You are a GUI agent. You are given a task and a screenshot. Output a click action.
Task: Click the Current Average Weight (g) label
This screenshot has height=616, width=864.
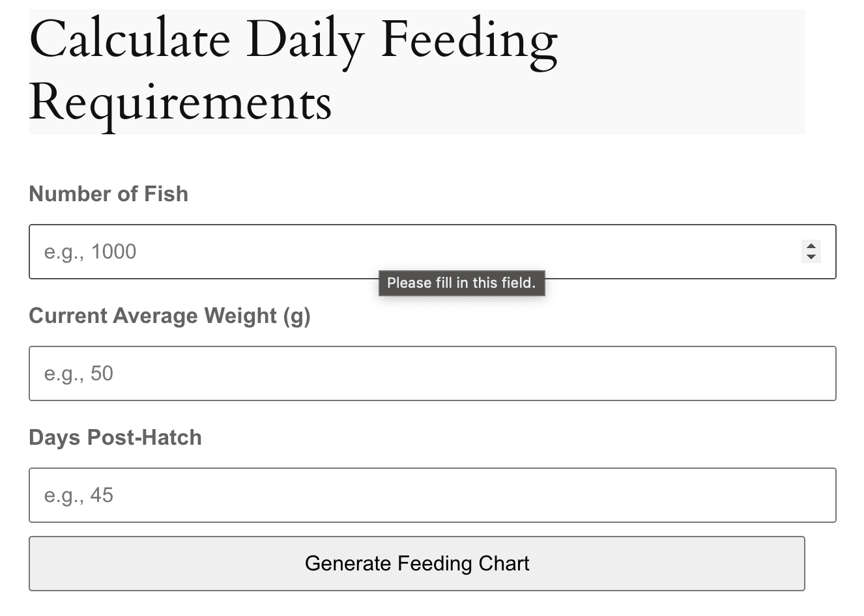(x=169, y=316)
